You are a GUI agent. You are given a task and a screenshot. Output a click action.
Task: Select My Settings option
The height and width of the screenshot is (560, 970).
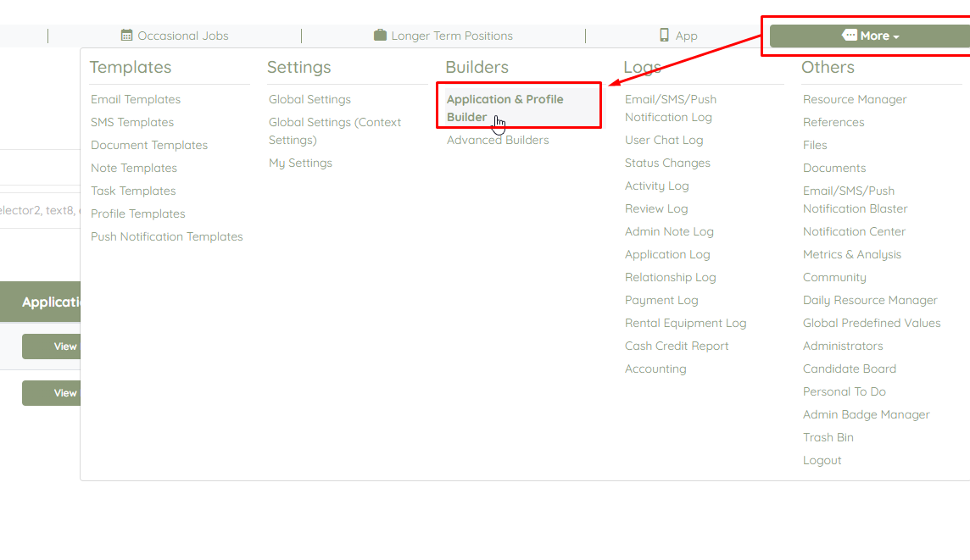pos(300,164)
